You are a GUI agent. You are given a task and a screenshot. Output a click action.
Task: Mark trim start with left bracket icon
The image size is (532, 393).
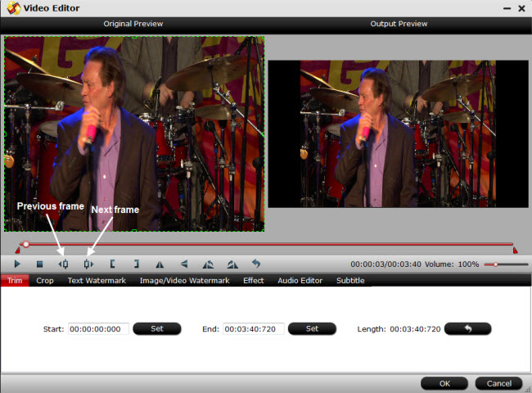[x=112, y=264]
